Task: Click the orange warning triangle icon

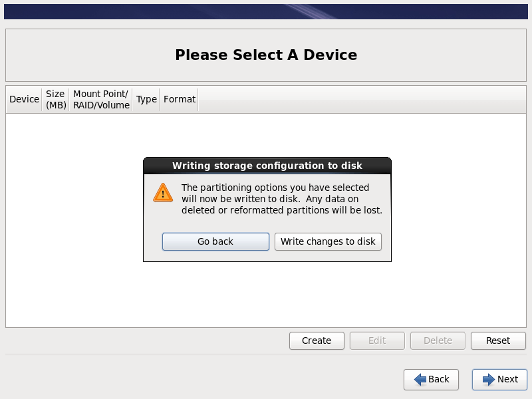Action: click(163, 193)
